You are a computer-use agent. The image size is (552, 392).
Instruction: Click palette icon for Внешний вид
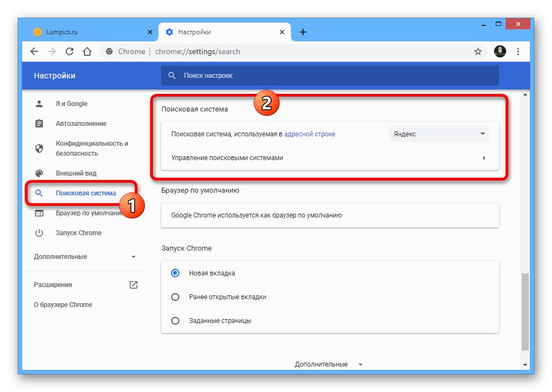[39, 173]
